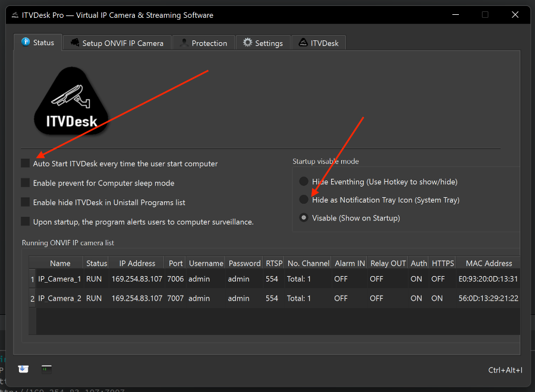This screenshot has height=392, width=535.
Task: Check Enable prevent for Computer sleep mode
Action: (x=25, y=183)
